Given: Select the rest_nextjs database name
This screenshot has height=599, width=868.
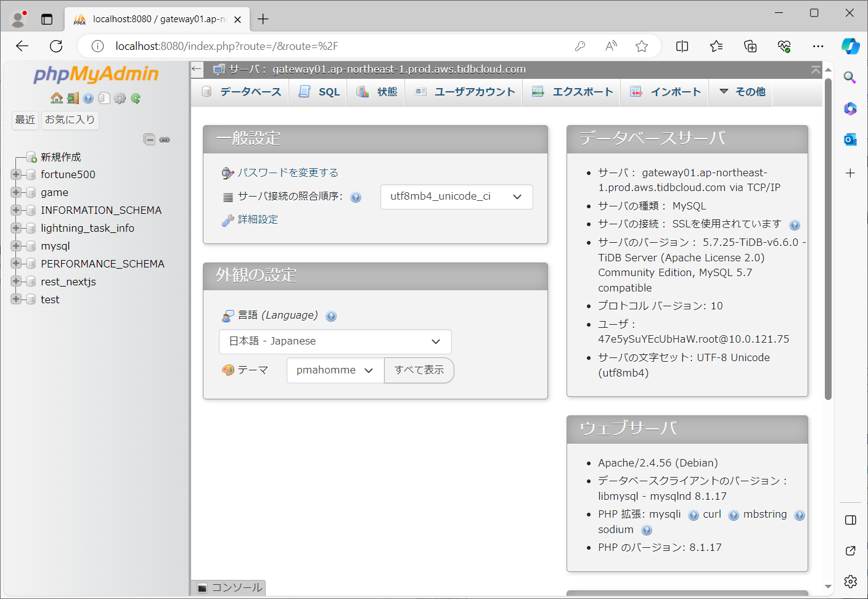Looking at the screenshot, I should click(68, 282).
